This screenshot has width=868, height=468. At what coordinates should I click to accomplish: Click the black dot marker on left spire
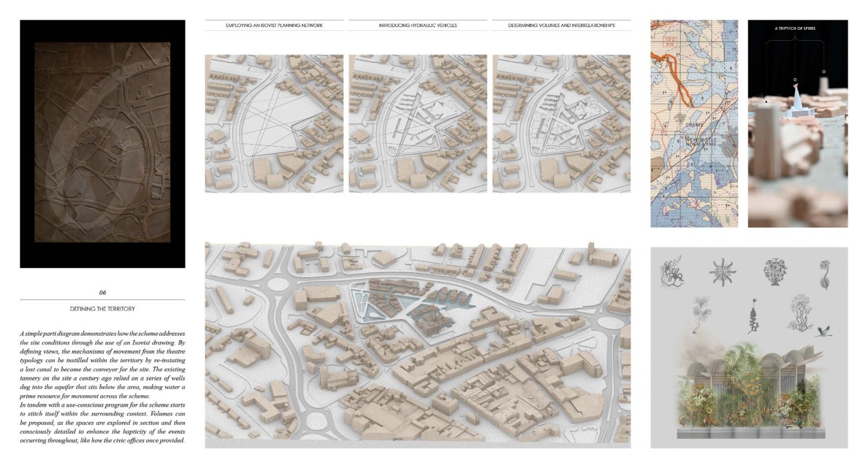pyautogui.click(x=766, y=101)
